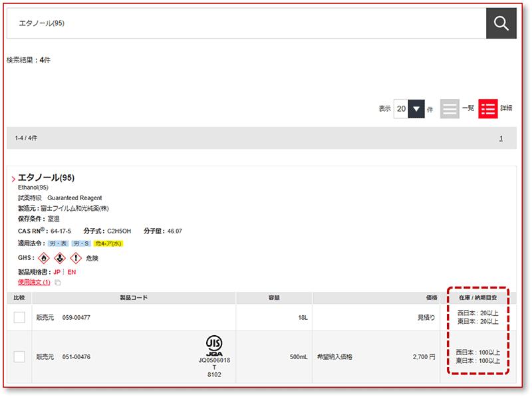
Task: Check compare box for product 051-00476
Action: (x=19, y=357)
